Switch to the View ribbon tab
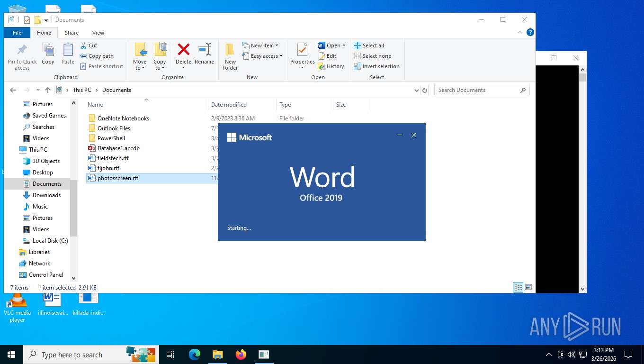Viewport: 644px width, 364px height. click(98, 33)
